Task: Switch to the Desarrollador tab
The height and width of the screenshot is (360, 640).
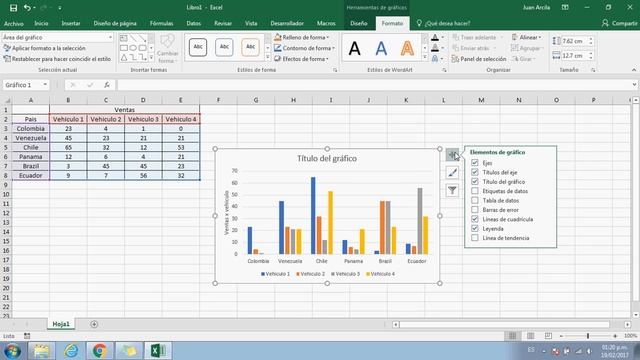Action: coord(287,24)
